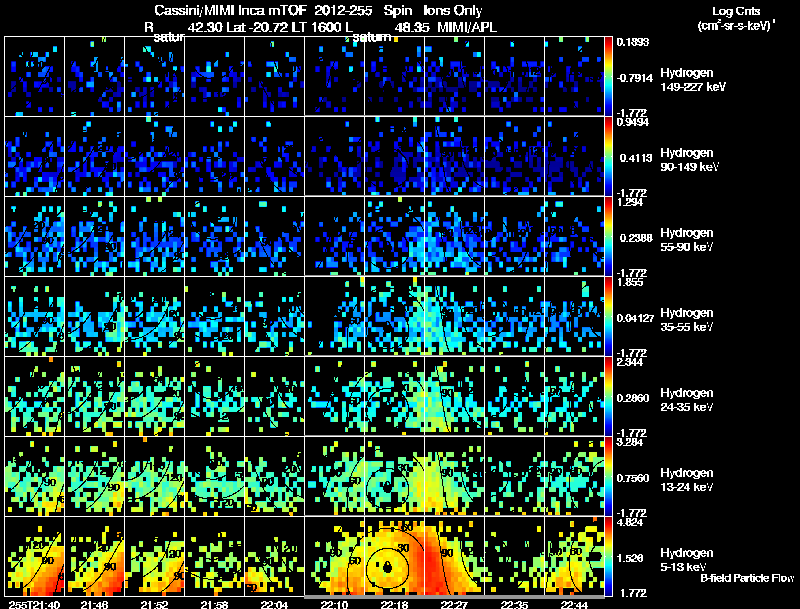Click the colorbar mid value '-0.7914'

635,78
